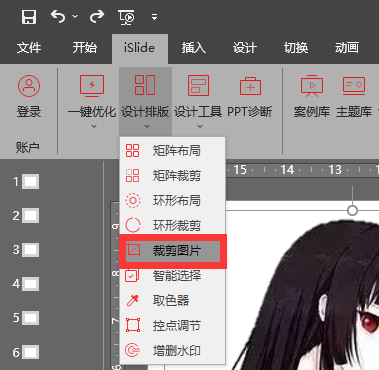
Task: Expand the 一键优化 dropdown arrow
Action: coord(94,126)
